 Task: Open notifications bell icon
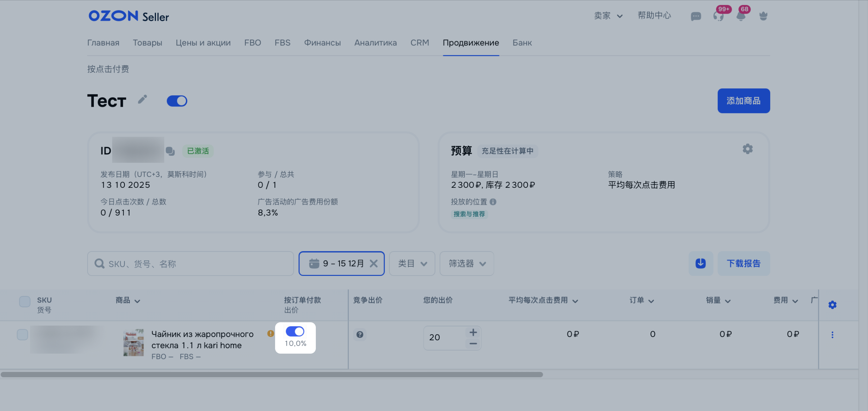coord(740,16)
